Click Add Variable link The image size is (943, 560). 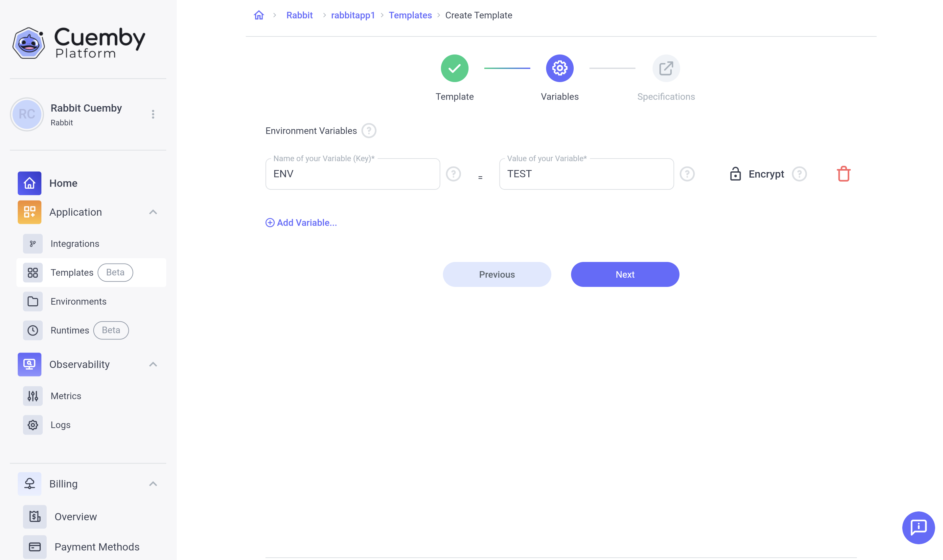[301, 223]
